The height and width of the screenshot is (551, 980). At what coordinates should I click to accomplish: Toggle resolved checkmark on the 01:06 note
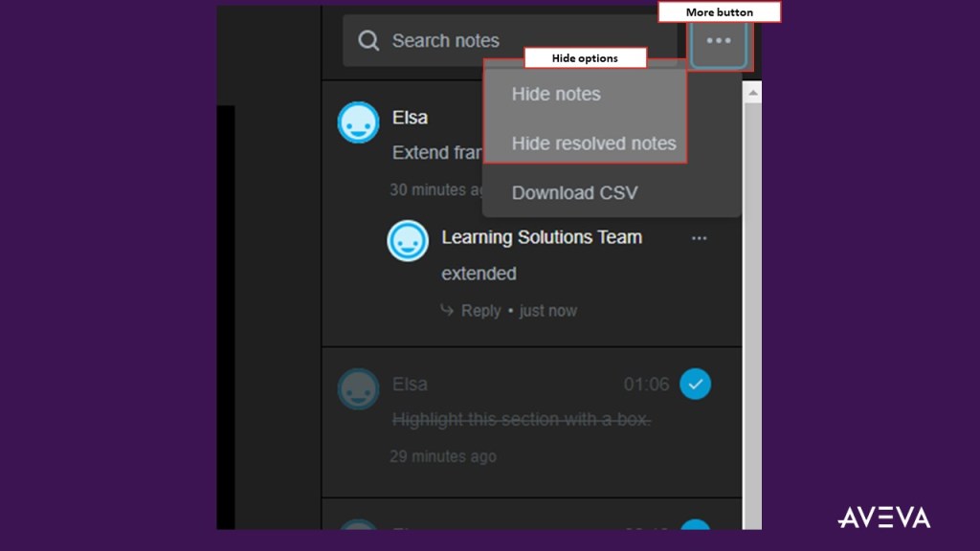click(696, 385)
